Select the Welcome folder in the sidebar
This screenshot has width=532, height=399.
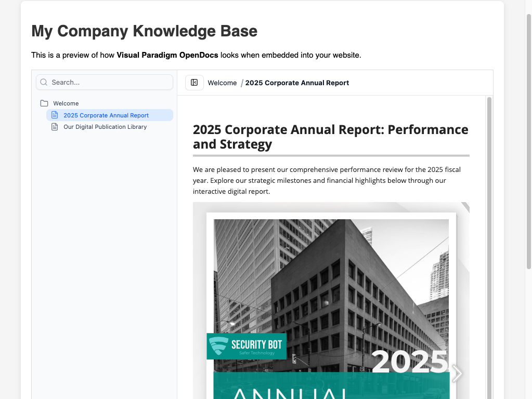pos(66,103)
